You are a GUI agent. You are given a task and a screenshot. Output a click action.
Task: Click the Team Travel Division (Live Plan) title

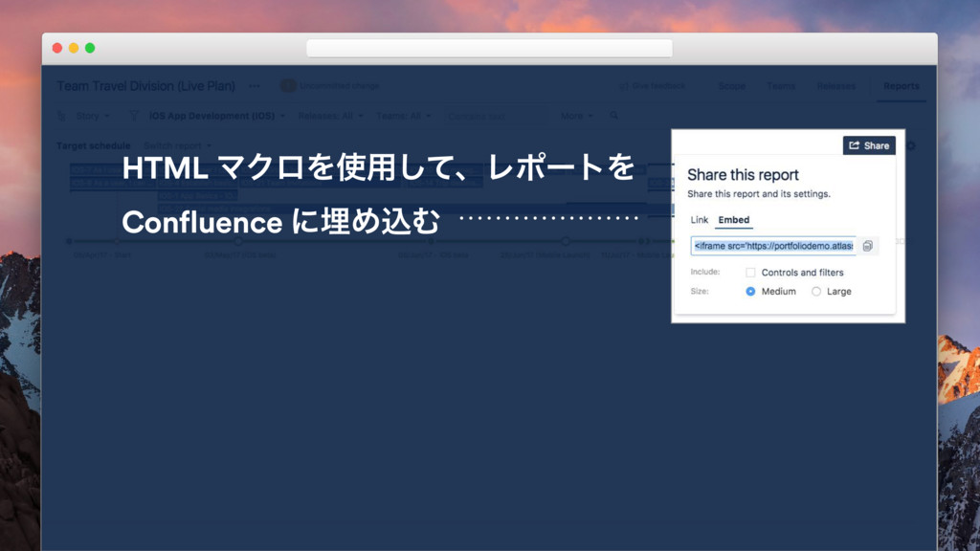pyautogui.click(x=145, y=86)
